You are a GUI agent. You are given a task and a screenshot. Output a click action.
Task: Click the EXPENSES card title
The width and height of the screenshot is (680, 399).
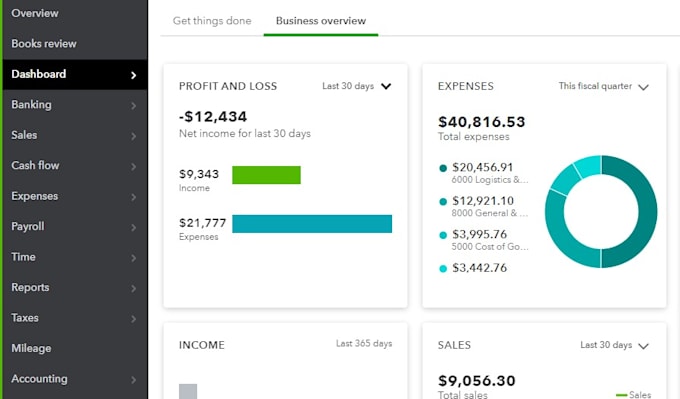click(466, 86)
